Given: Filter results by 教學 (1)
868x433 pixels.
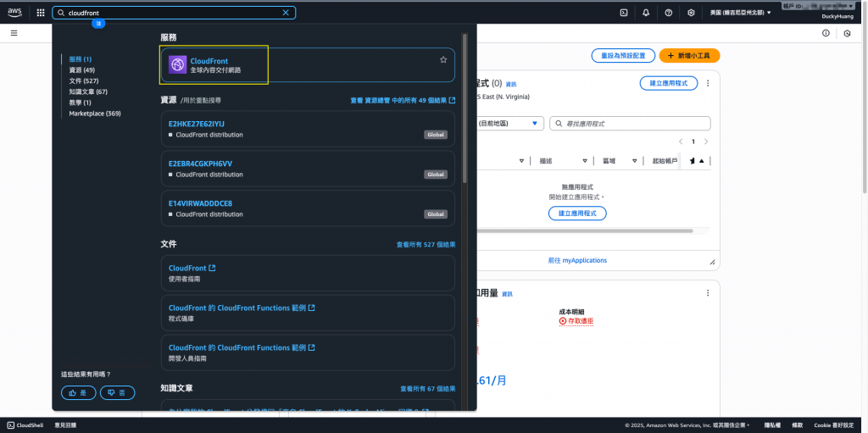Looking at the screenshot, I should (81, 103).
